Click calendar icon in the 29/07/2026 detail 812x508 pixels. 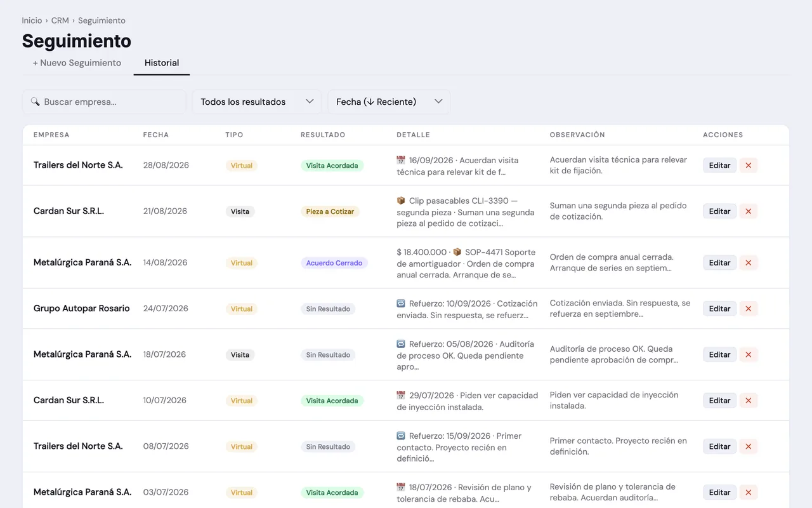(x=401, y=395)
